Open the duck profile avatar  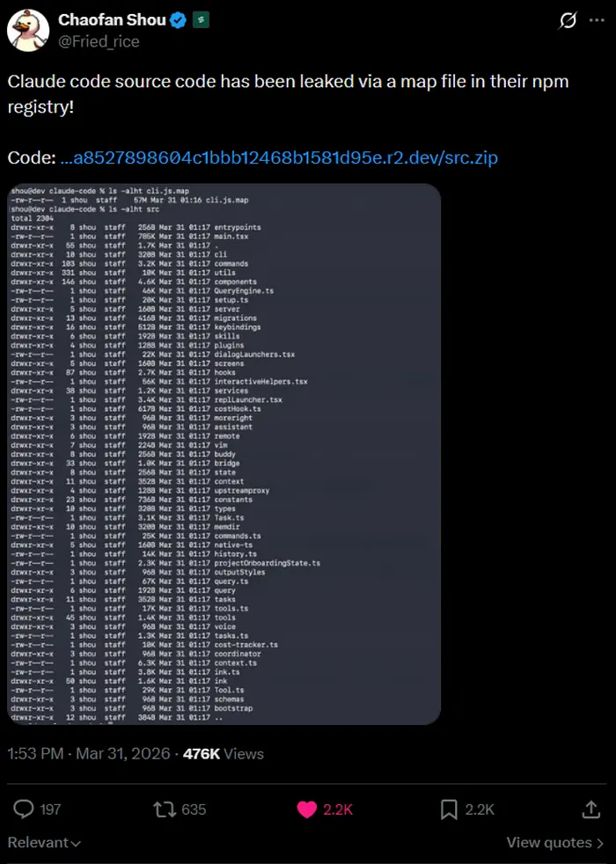click(28, 31)
